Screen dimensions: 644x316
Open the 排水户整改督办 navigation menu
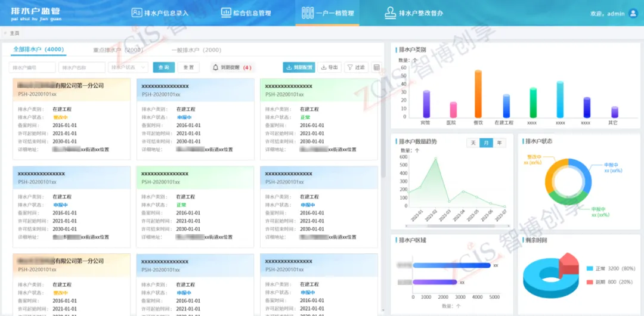[x=414, y=13]
